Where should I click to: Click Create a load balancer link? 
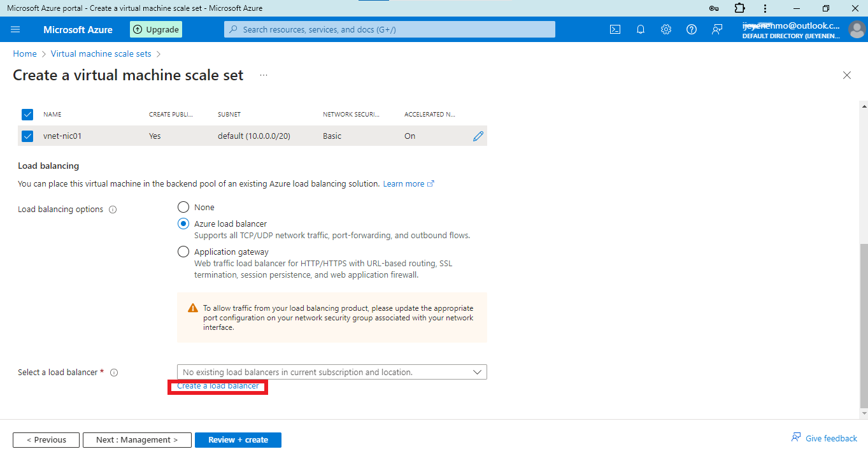tap(218, 386)
